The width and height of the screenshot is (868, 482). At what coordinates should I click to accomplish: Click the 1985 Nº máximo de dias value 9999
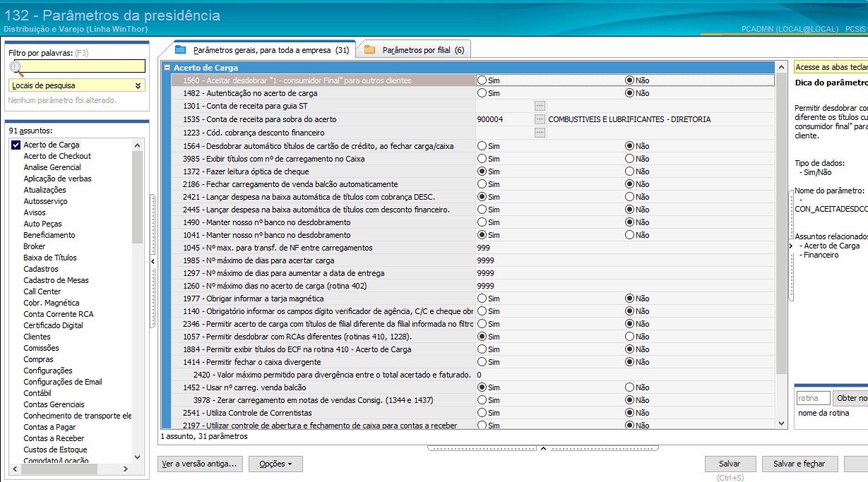tap(485, 260)
